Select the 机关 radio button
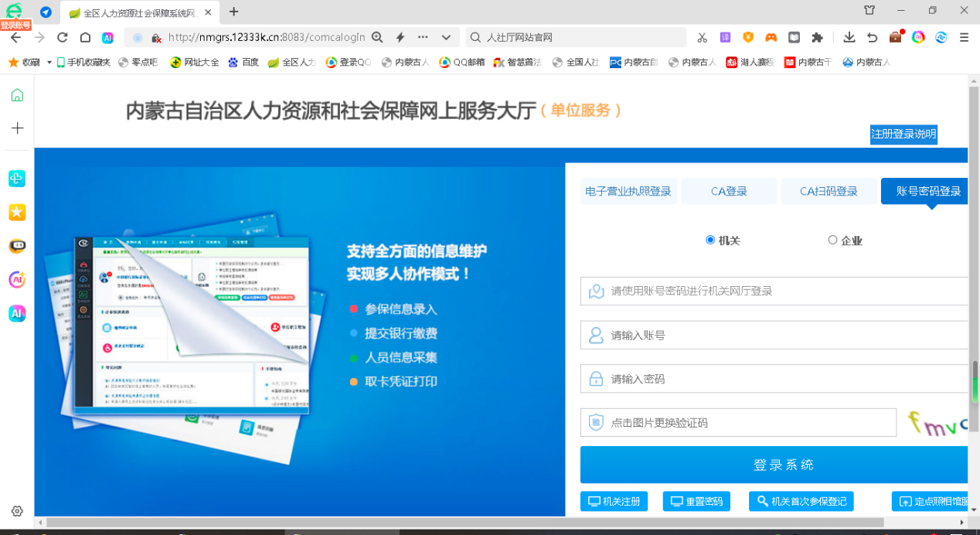 pyautogui.click(x=710, y=240)
